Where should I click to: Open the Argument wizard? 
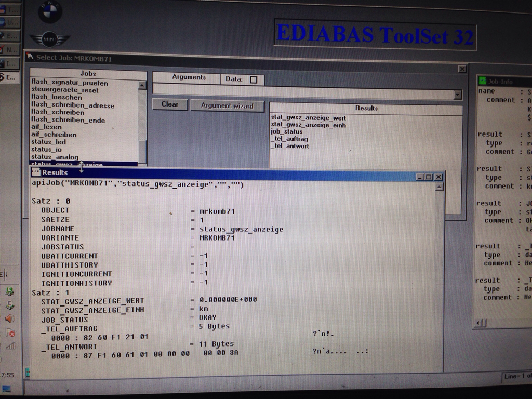(x=227, y=105)
